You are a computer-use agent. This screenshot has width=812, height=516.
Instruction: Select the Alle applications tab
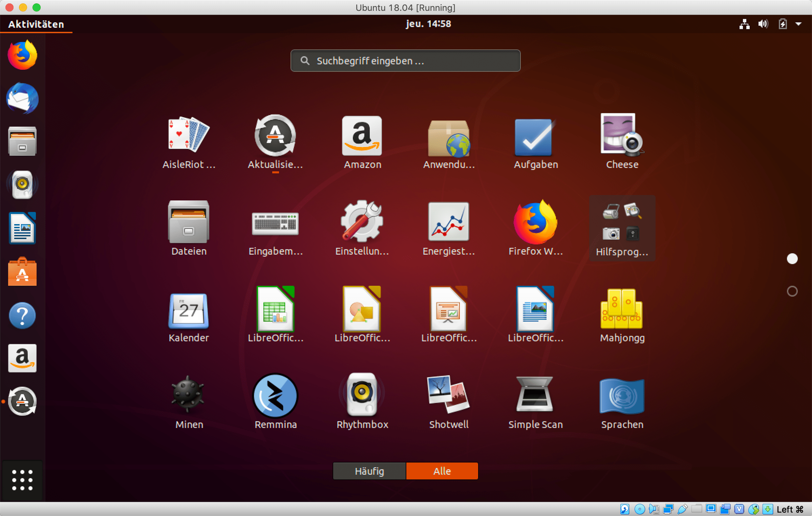442,471
